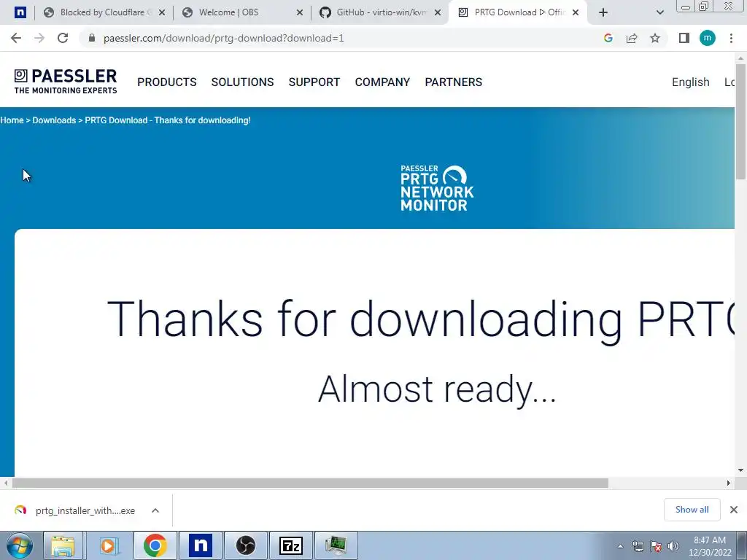The height and width of the screenshot is (560, 747).
Task: Reload the page with the refresh icon
Action: (63, 38)
